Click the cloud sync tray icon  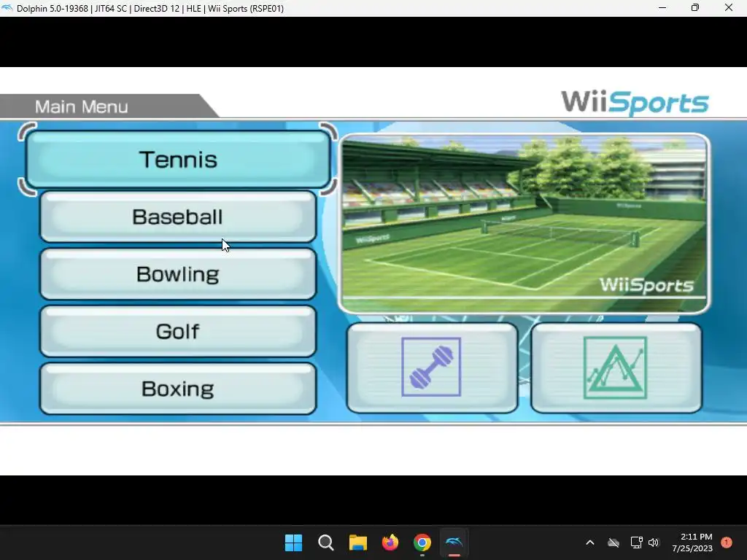(614, 542)
